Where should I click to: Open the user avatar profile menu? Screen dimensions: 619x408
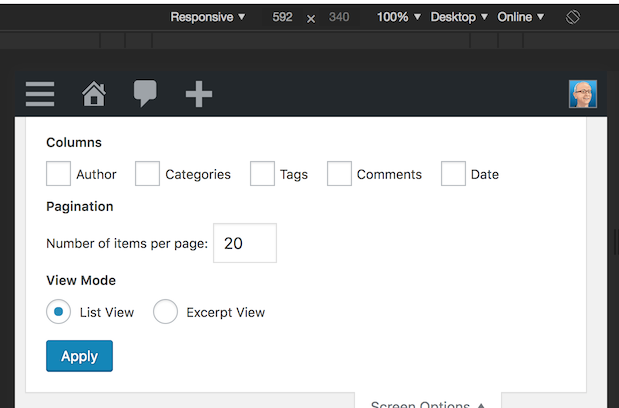click(x=583, y=94)
